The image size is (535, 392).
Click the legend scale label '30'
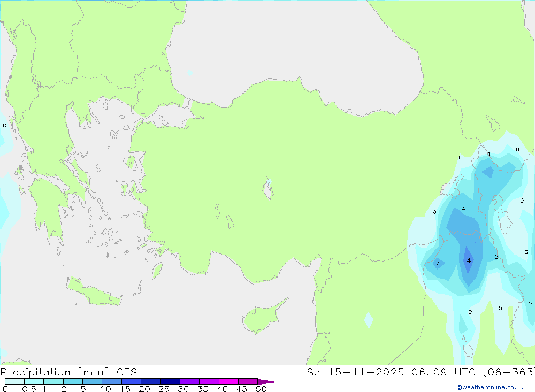(184, 389)
